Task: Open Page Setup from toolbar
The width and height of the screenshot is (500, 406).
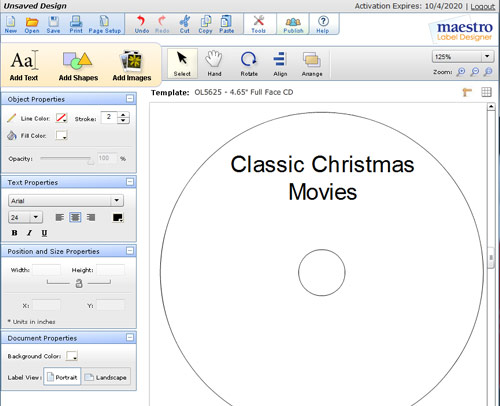Action: coord(105,24)
